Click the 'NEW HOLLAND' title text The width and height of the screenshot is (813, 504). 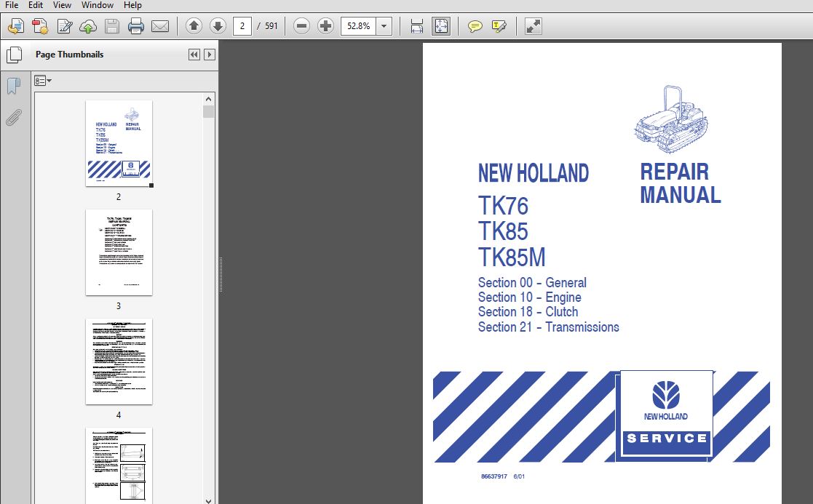[x=534, y=173]
